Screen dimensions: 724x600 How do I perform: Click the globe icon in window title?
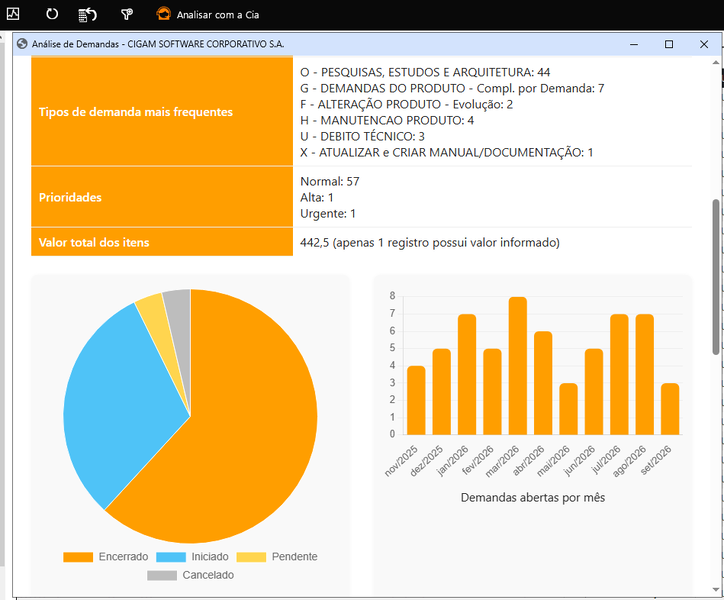(22, 44)
